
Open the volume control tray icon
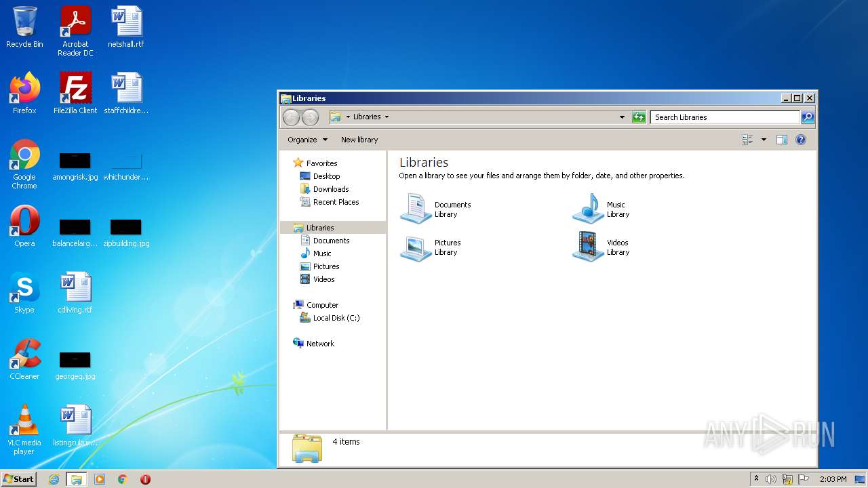771,479
